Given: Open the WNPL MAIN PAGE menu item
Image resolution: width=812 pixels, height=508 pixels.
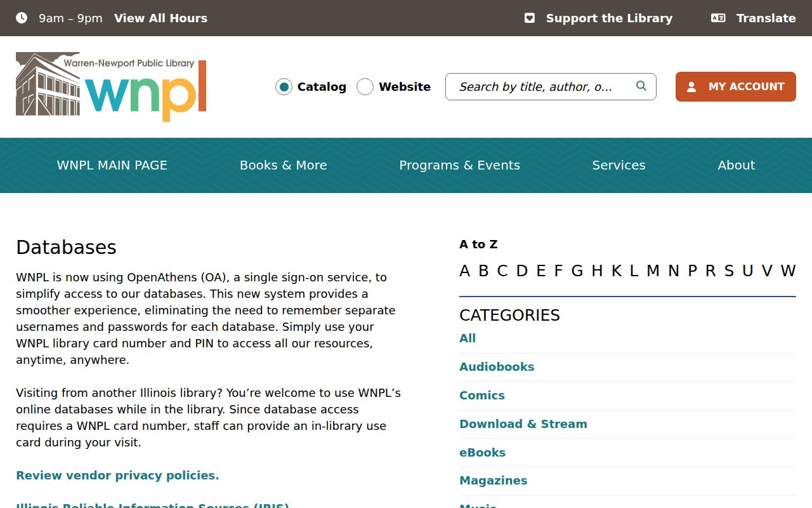Looking at the screenshot, I should tap(112, 165).
